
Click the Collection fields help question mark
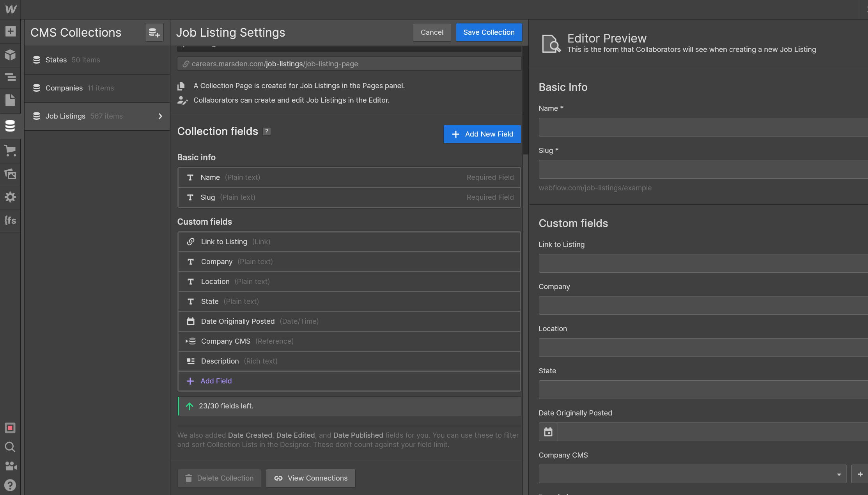pyautogui.click(x=267, y=131)
